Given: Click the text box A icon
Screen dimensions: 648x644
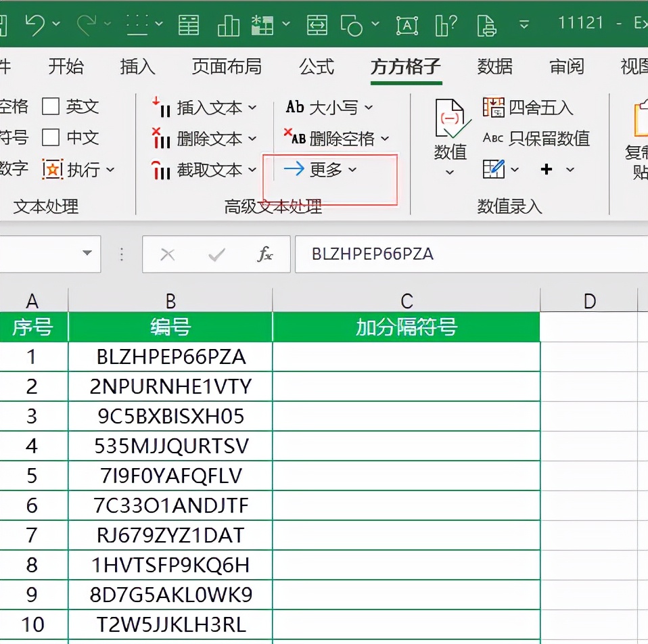Looking at the screenshot, I should 407,26.
